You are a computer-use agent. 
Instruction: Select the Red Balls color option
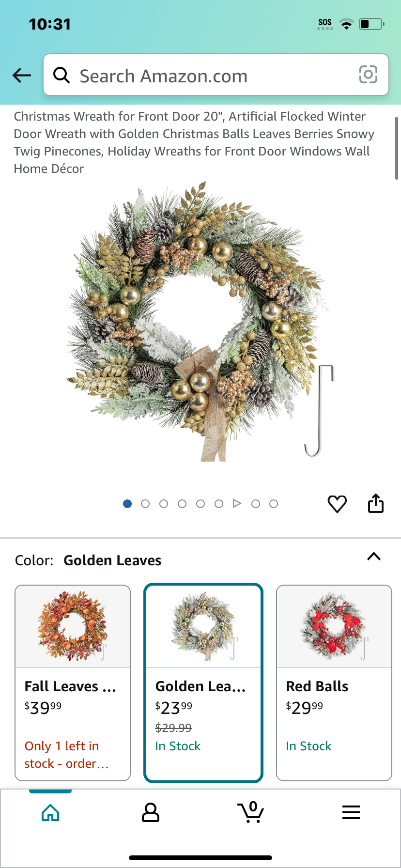pyautogui.click(x=334, y=683)
